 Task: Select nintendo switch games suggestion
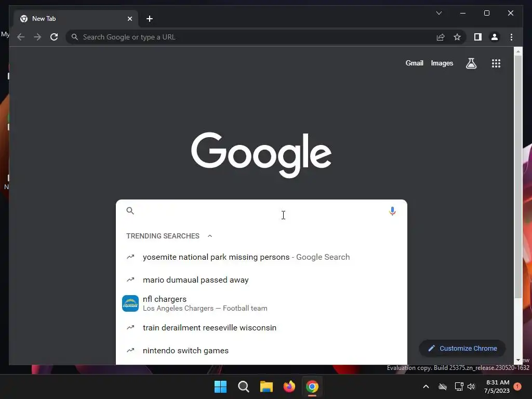coord(261,351)
